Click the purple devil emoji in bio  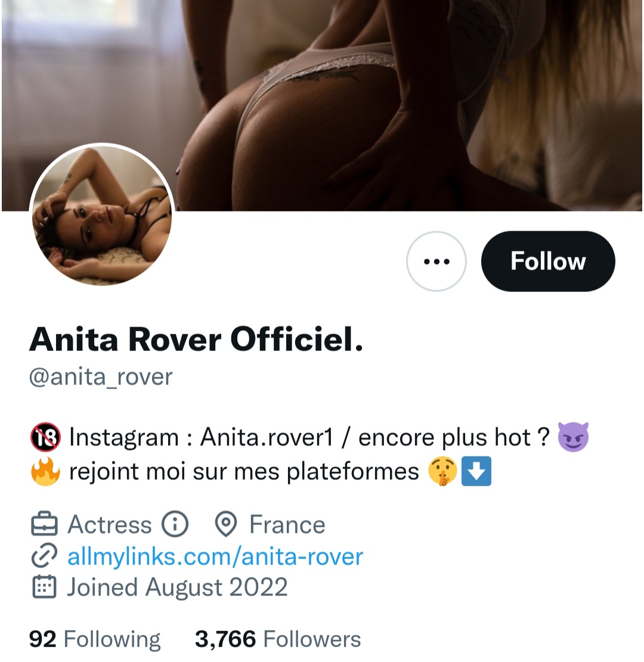[x=572, y=438]
